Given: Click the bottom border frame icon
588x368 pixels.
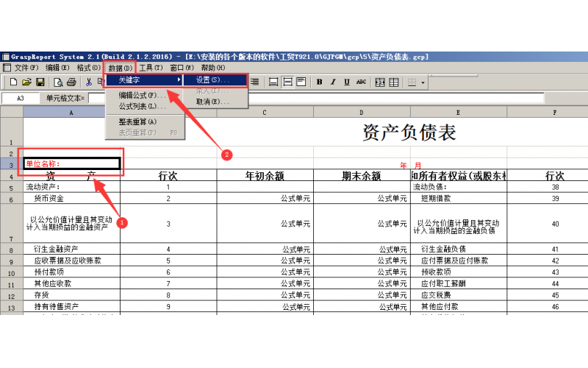Looking at the screenshot, I should (x=273, y=82).
